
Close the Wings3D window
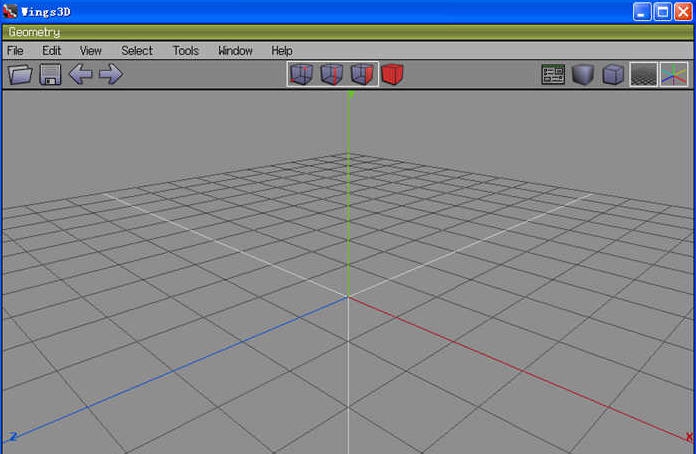tap(684, 12)
